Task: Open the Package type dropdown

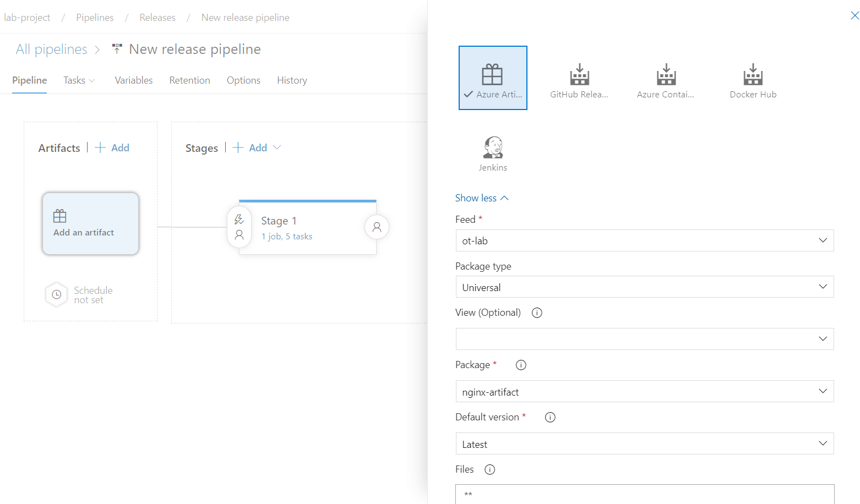Action: point(645,287)
